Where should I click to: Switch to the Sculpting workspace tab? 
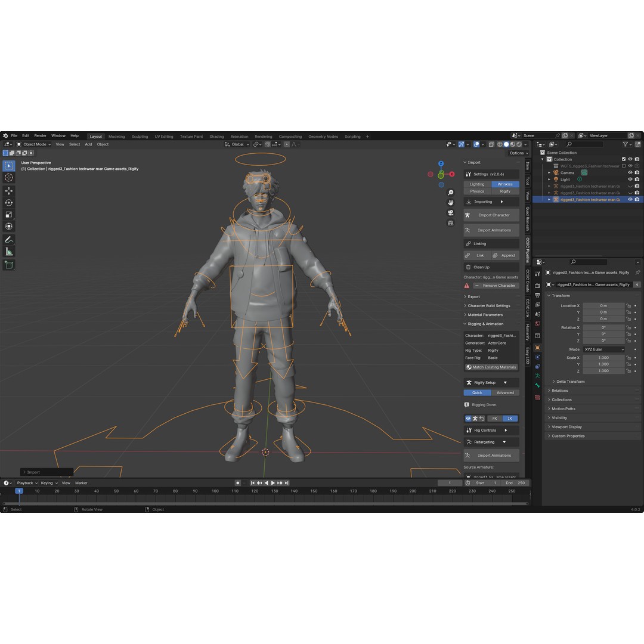point(140,137)
